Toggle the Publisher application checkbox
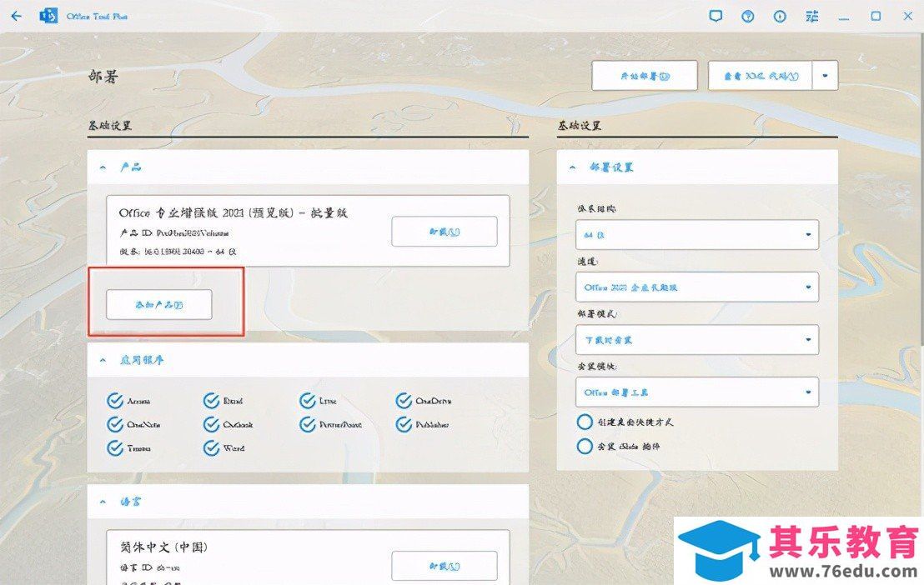The image size is (924, 585). coord(404,424)
